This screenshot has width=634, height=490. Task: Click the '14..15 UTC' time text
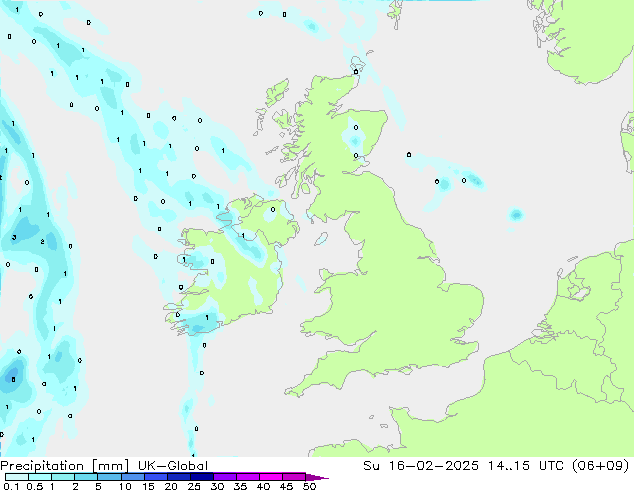(527, 466)
